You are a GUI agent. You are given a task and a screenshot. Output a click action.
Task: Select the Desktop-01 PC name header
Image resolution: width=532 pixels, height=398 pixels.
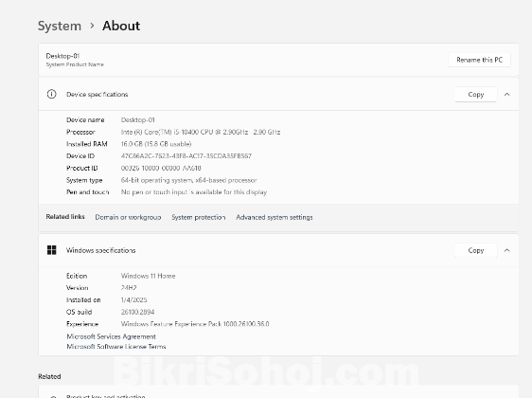click(x=62, y=56)
